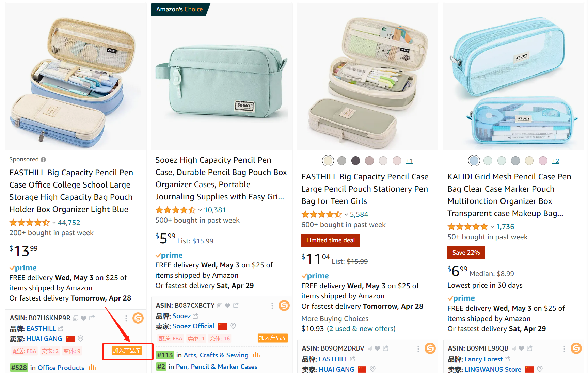Open three-dot menu for ASIN B09MFL98QB
This screenshot has width=588, height=373.
pyautogui.click(x=564, y=349)
